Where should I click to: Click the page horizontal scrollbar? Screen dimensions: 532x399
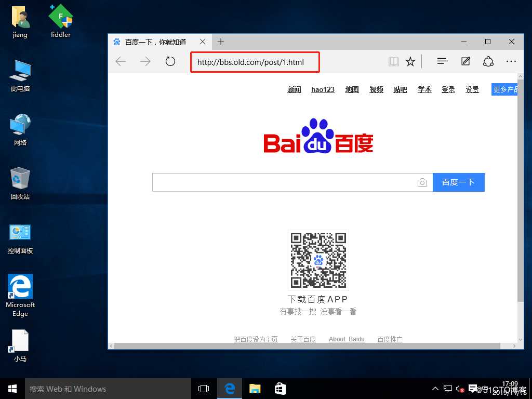tap(307, 345)
